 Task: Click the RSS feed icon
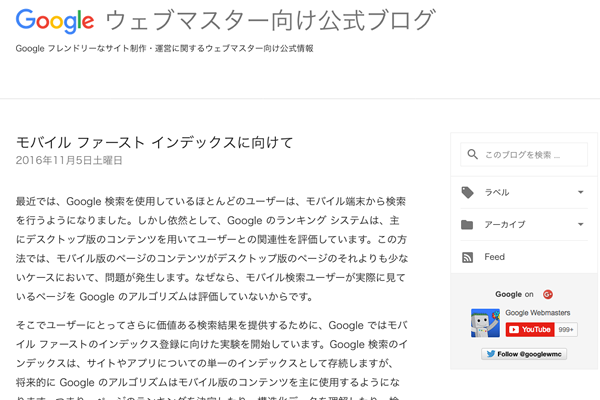tap(467, 257)
